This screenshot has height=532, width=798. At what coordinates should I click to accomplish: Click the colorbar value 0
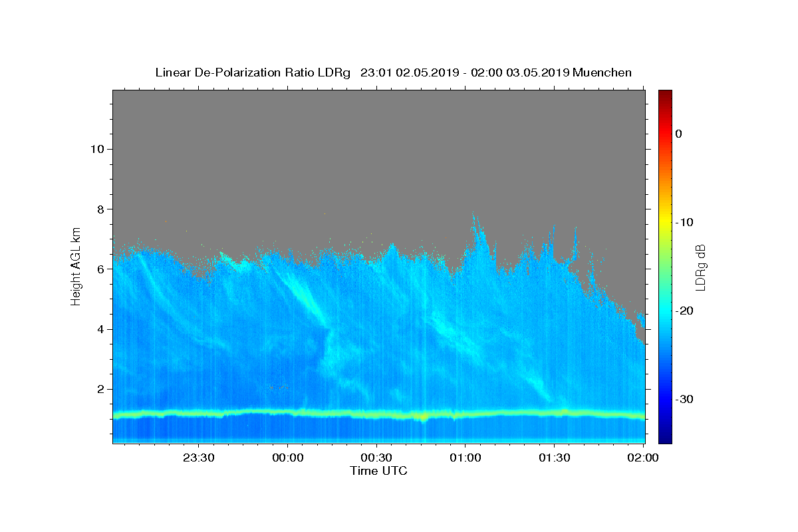tap(678, 134)
